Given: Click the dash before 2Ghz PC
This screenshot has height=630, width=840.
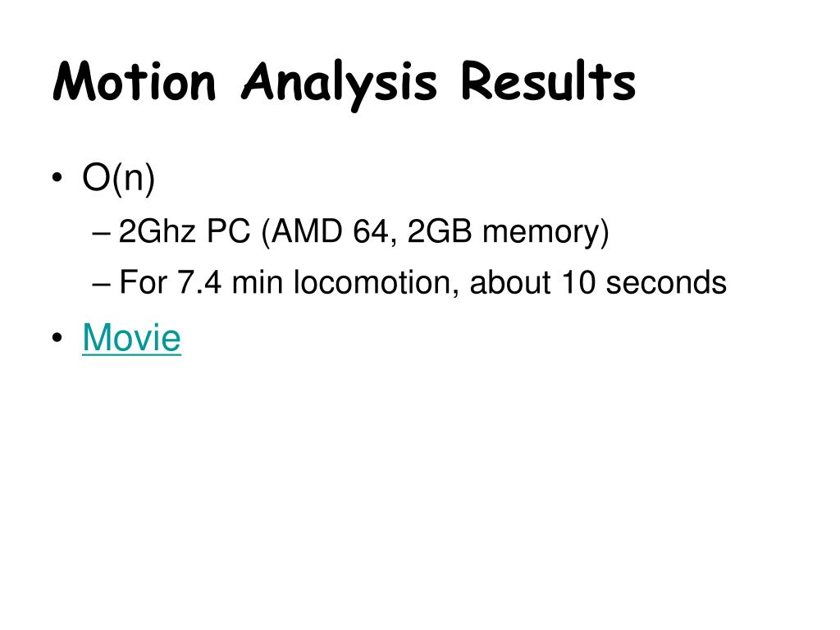Looking at the screenshot, I should point(101,234).
